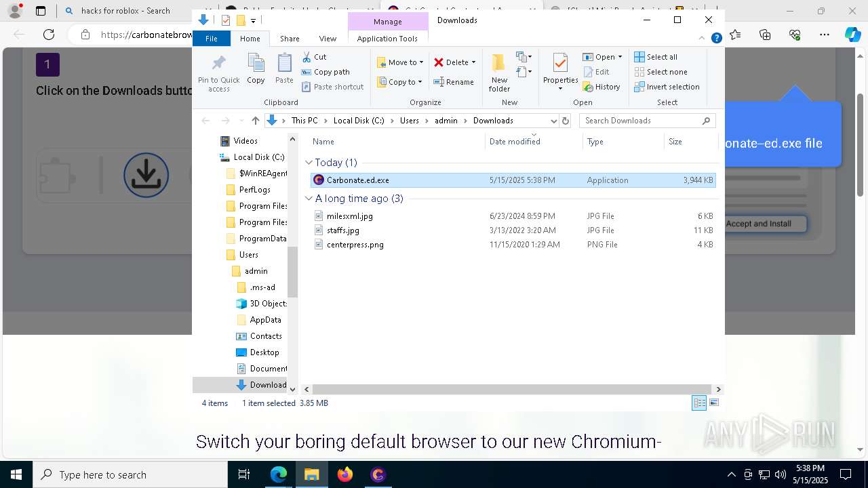Select PerfLogs folder in tree
This screenshot has width=868, height=488.
pos(255,190)
